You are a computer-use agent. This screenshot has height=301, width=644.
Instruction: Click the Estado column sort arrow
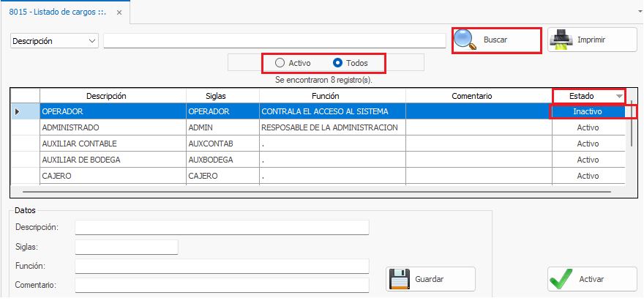[619, 97]
